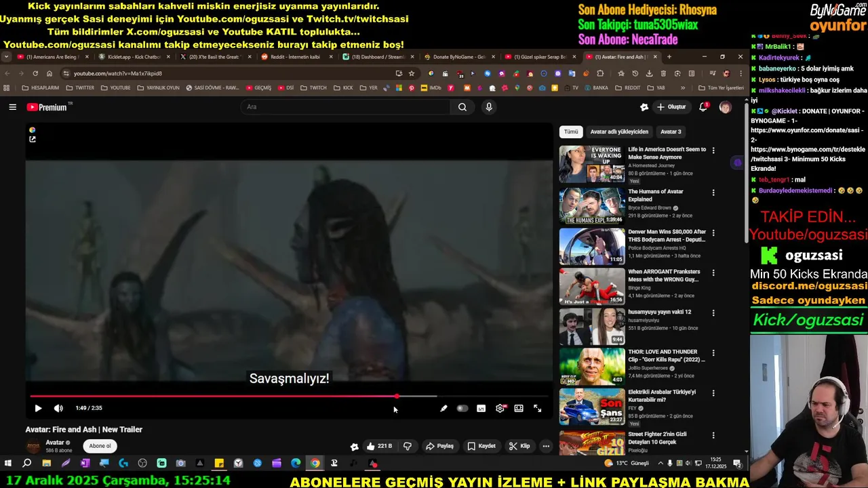
Task: Click the Oluştur create button
Action: [671, 107]
